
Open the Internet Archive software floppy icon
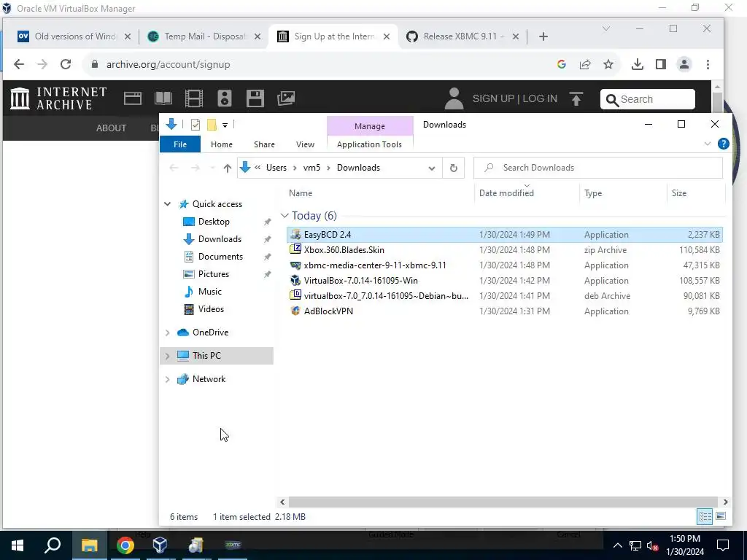pos(255,98)
